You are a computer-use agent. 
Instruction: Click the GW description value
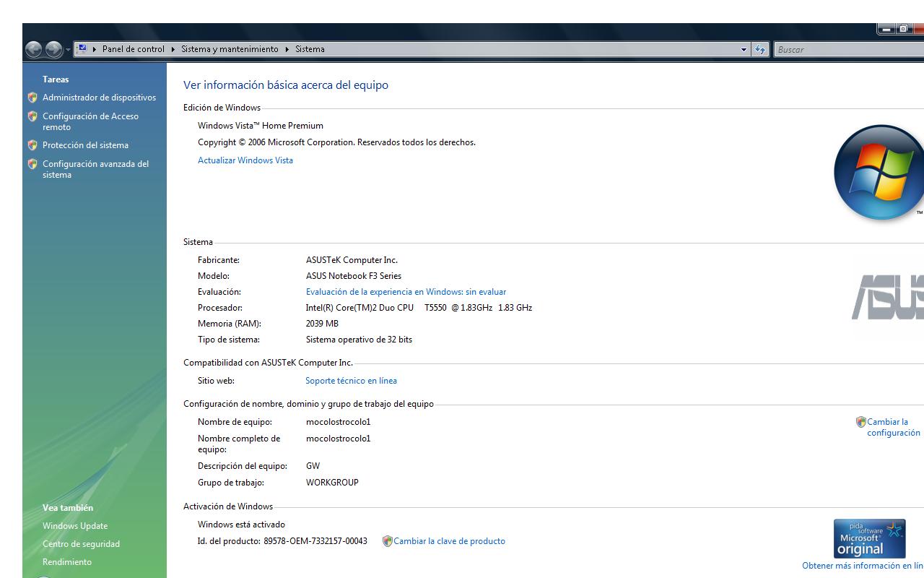tap(313, 466)
